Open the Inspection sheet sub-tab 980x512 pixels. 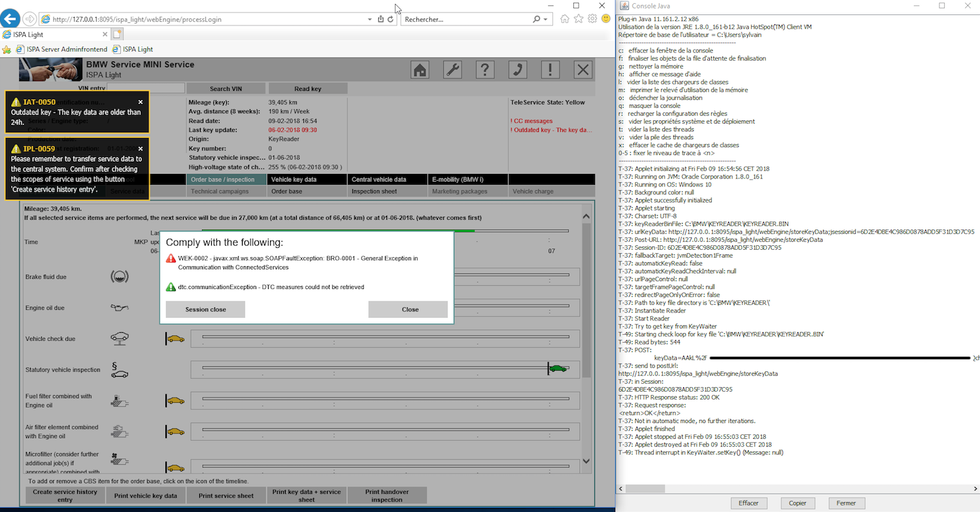point(387,192)
